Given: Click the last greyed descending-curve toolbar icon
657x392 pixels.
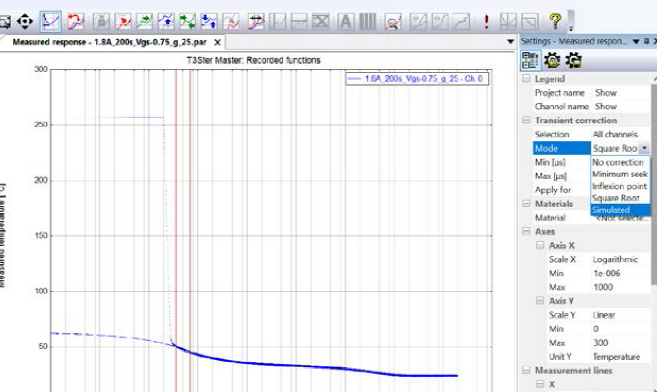Looking at the screenshot, I should 530,21.
